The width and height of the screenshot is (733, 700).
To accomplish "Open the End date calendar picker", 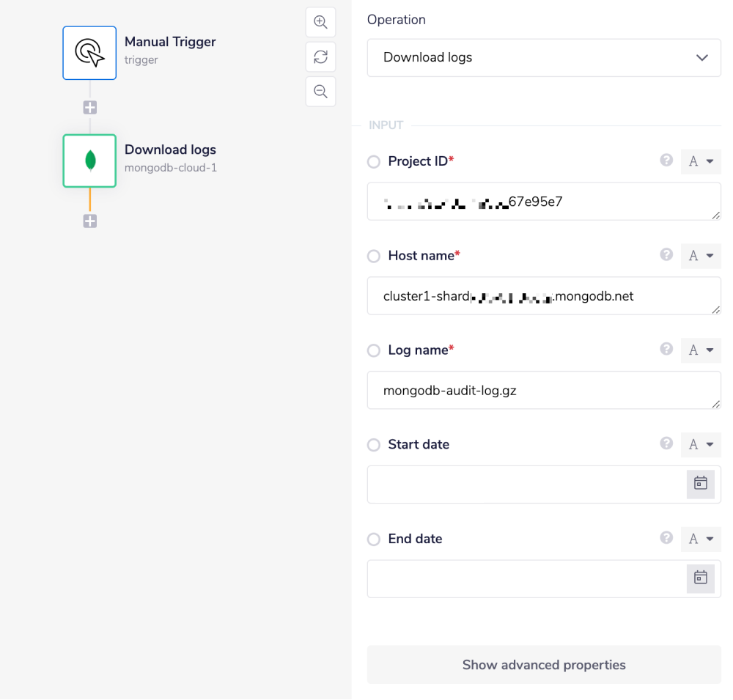I will coord(700,578).
